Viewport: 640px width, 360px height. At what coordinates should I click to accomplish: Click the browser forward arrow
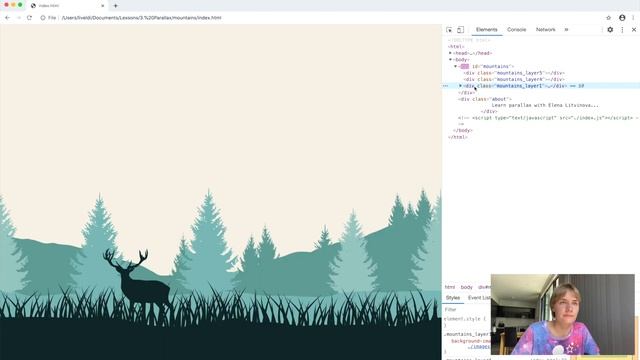18,18
